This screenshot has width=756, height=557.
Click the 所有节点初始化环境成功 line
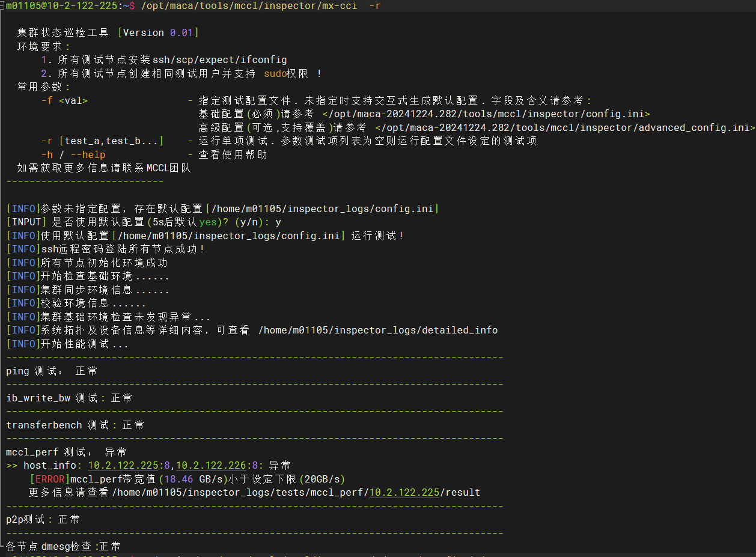point(87,263)
